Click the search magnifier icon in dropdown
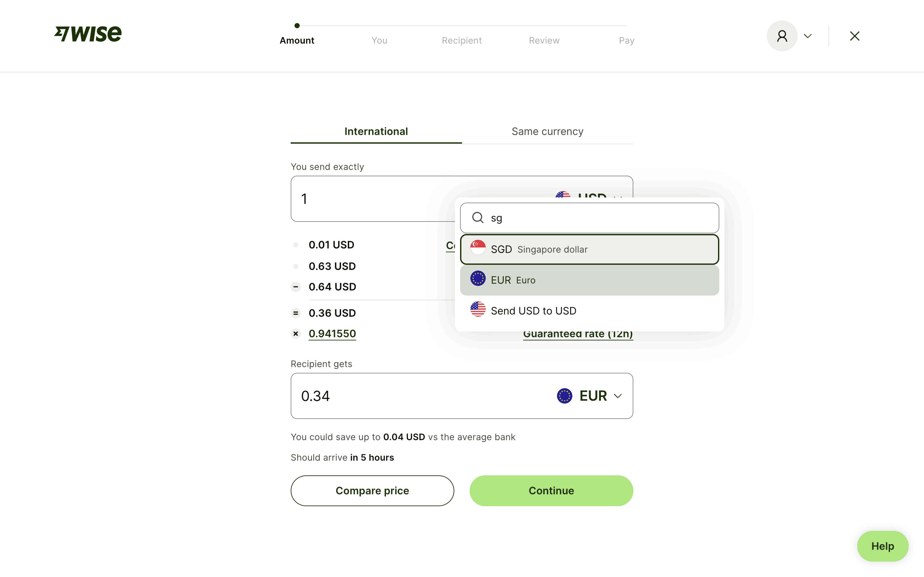The height and width of the screenshot is (577, 924). (478, 218)
